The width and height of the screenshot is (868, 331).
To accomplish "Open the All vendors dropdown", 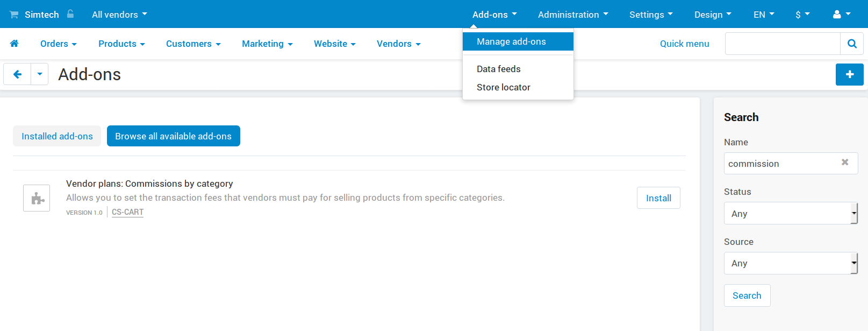I will click(119, 15).
